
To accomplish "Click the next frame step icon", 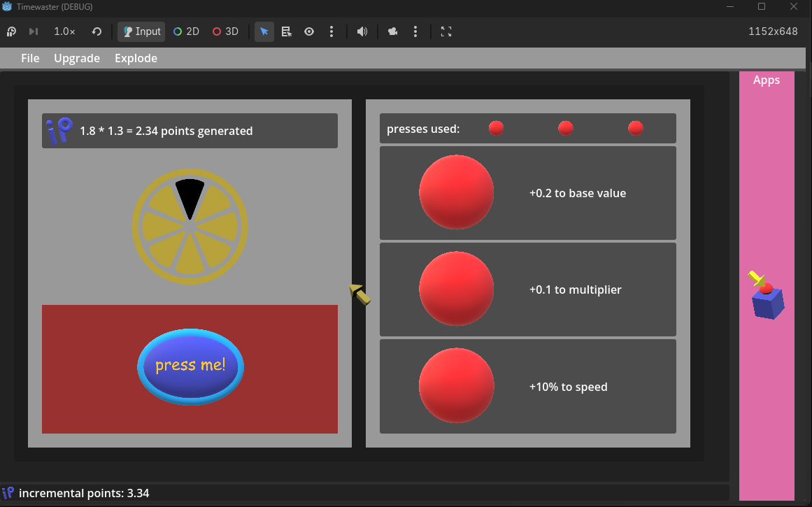I will point(34,31).
